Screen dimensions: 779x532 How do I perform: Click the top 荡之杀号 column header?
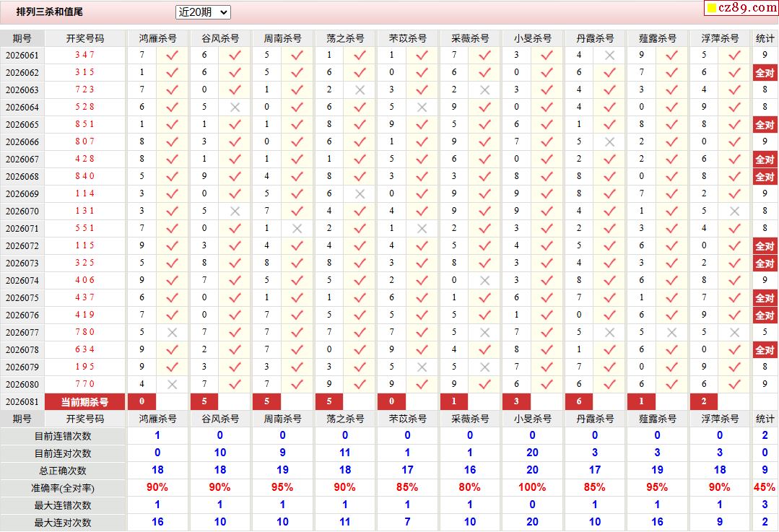click(x=345, y=38)
